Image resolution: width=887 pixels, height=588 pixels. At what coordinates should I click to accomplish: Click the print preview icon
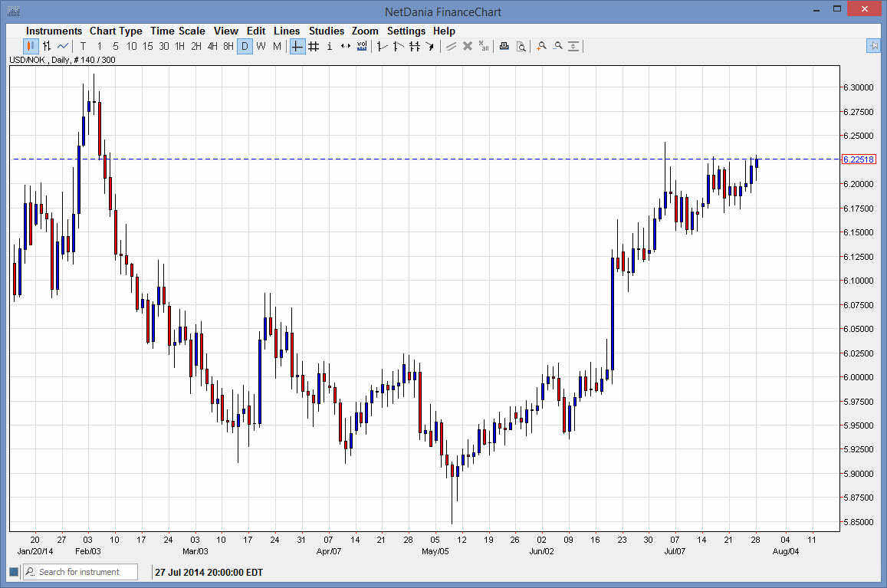pyautogui.click(x=521, y=46)
